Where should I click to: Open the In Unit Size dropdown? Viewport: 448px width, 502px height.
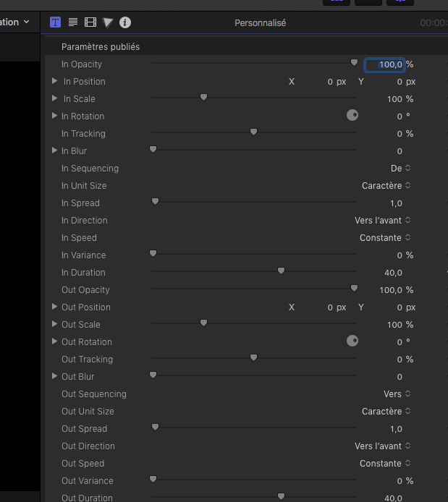pyautogui.click(x=386, y=186)
